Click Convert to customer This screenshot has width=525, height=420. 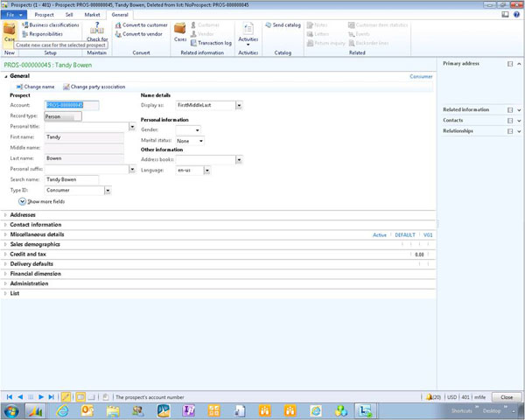point(143,24)
